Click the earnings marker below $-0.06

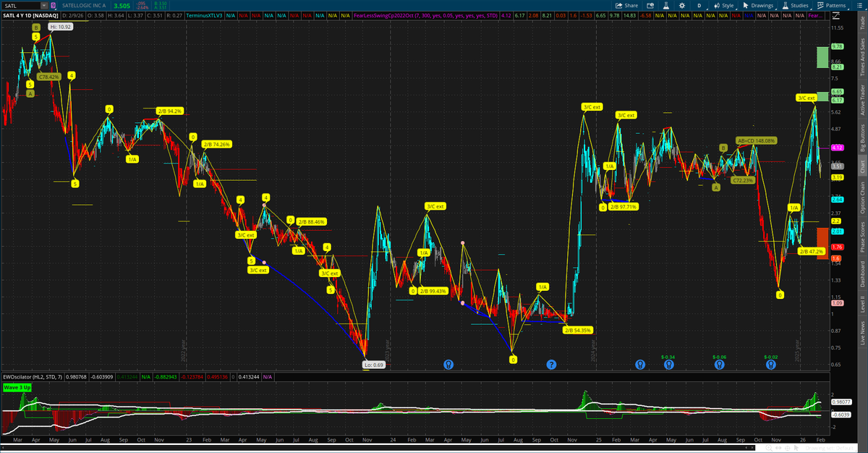click(720, 365)
